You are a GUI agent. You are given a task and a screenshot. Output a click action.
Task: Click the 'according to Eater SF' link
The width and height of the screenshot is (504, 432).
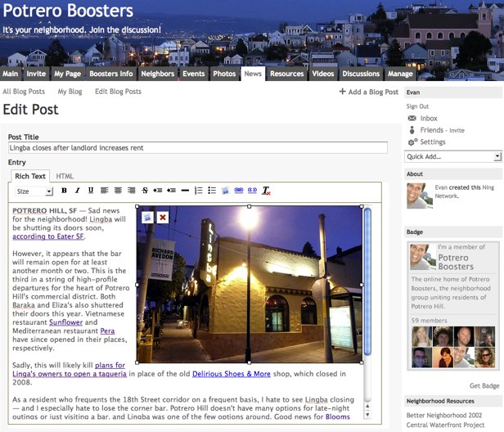coord(48,236)
